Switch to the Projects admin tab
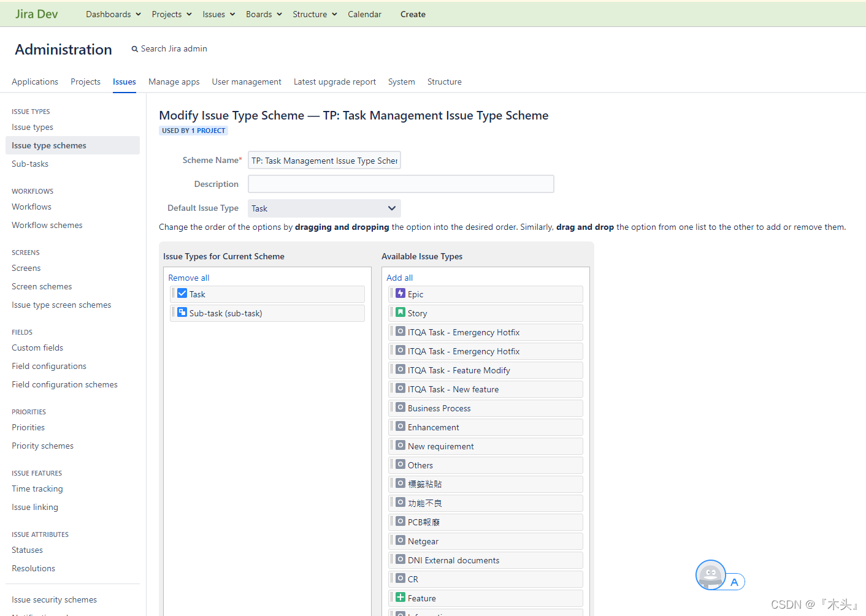 (x=85, y=82)
